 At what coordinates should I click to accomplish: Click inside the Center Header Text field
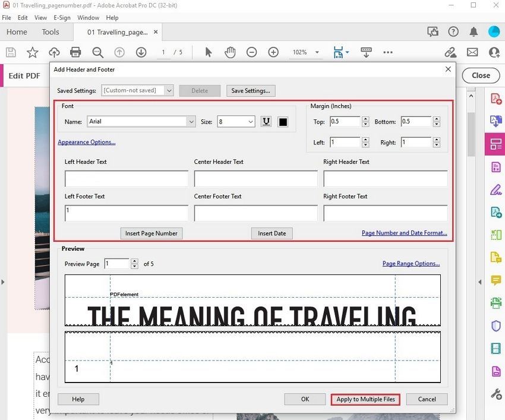[x=255, y=178]
